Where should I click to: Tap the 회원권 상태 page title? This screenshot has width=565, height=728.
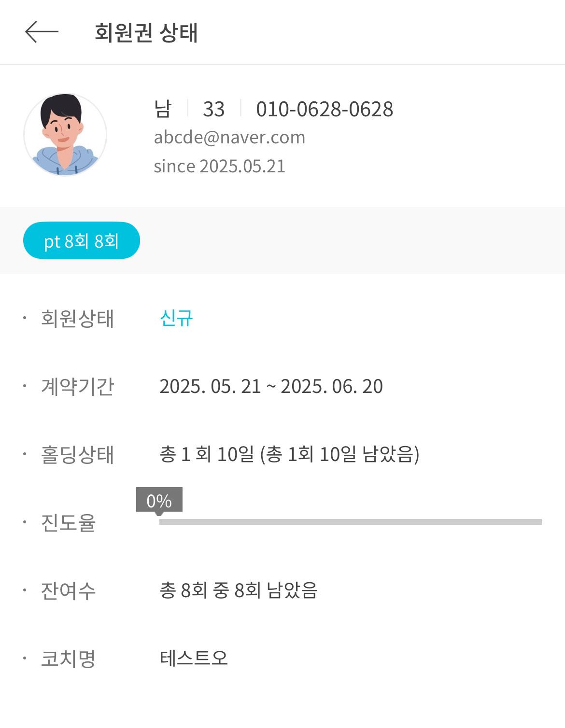[x=146, y=33]
